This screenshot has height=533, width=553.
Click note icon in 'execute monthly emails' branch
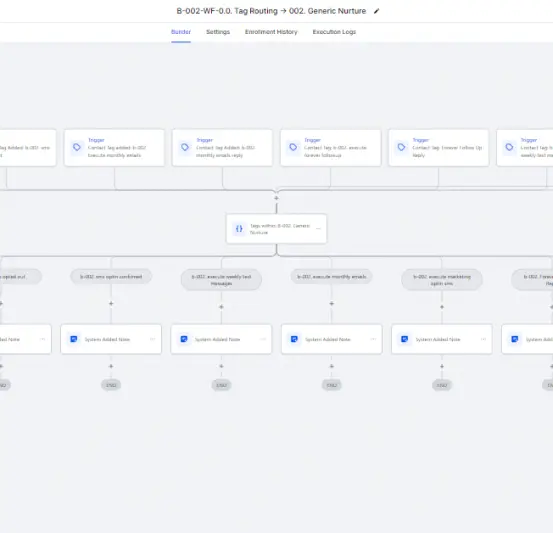[294, 339]
